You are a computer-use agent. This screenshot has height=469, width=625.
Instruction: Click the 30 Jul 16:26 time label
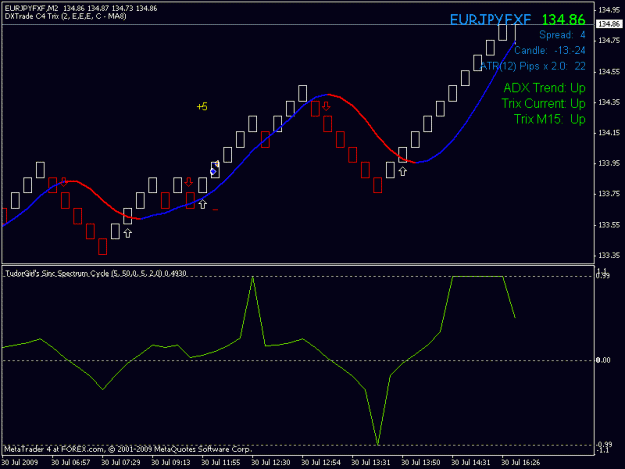521,463
